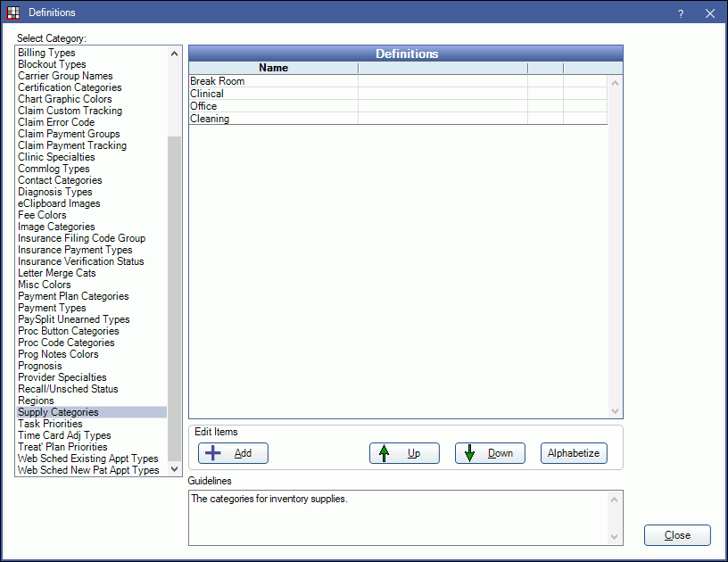Click the Definitions grid scroll-up arrow
This screenshot has height=562, width=728.
pos(616,84)
